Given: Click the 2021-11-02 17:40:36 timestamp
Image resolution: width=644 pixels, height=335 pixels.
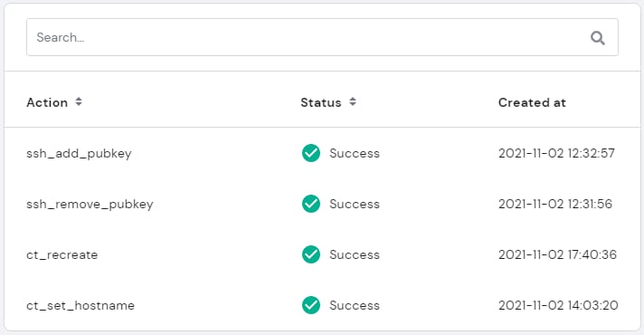Looking at the screenshot, I should (557, 254).
